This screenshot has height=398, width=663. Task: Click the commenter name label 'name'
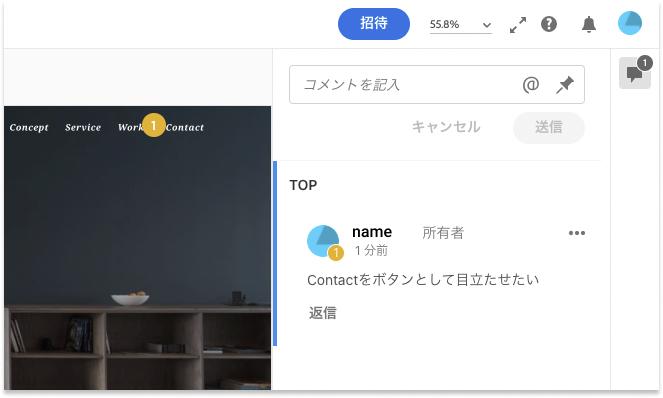coord(372,232)
